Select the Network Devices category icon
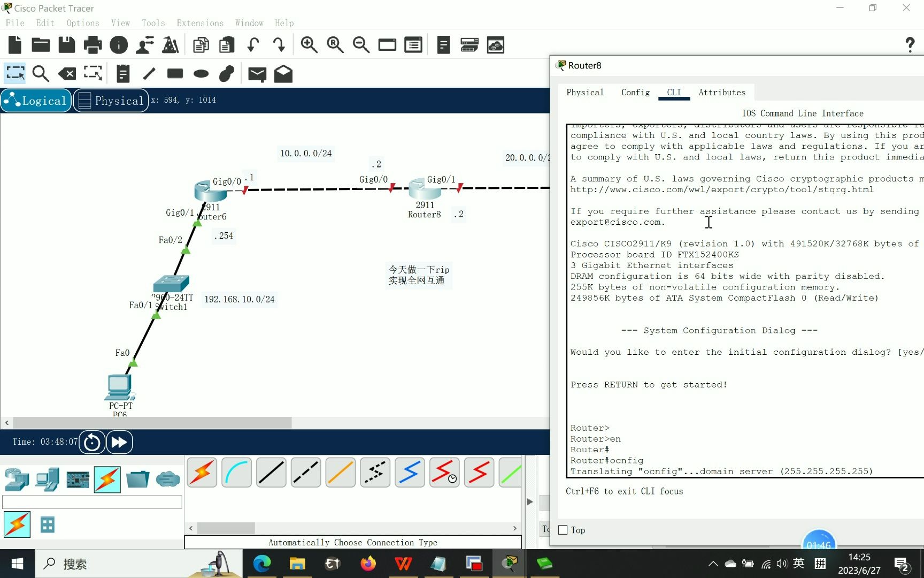Image resolution: width=924 pixels, height=578 pixels. click(17, 479)
